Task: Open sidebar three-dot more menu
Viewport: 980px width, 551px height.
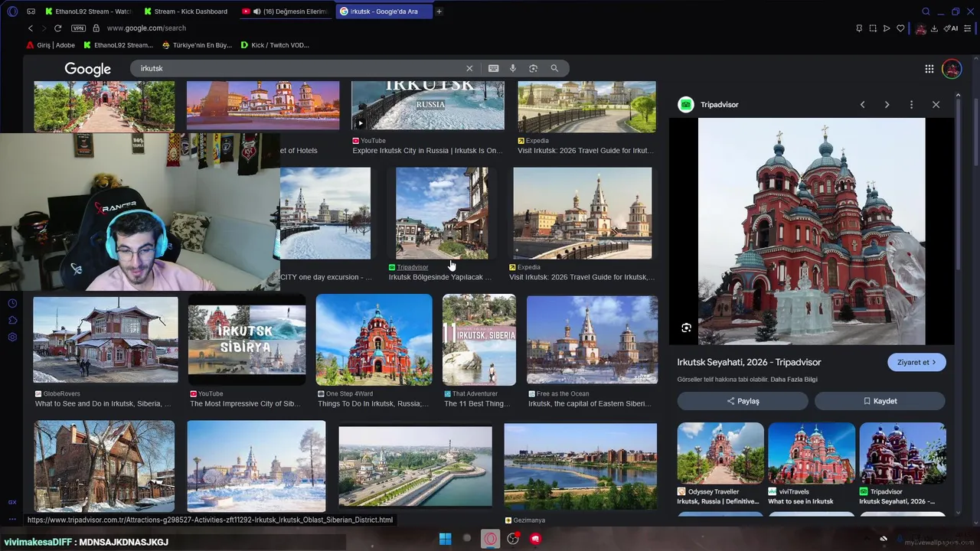Action: (12, 519)
